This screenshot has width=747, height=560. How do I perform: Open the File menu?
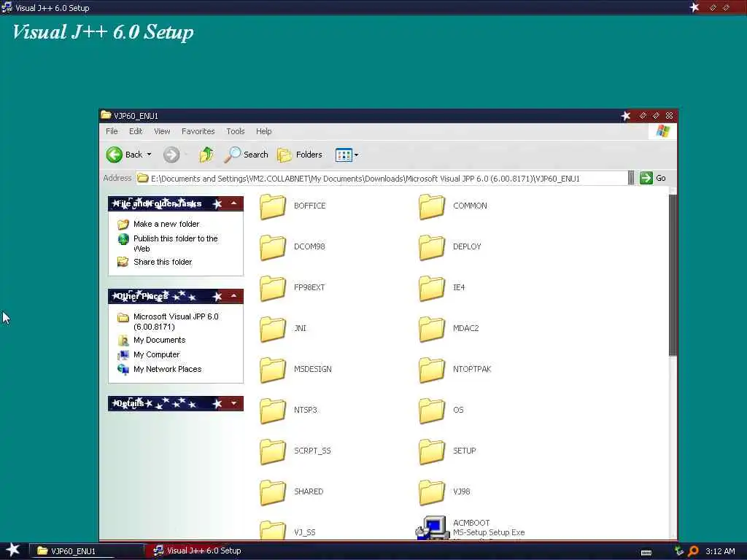click(112, 131)
